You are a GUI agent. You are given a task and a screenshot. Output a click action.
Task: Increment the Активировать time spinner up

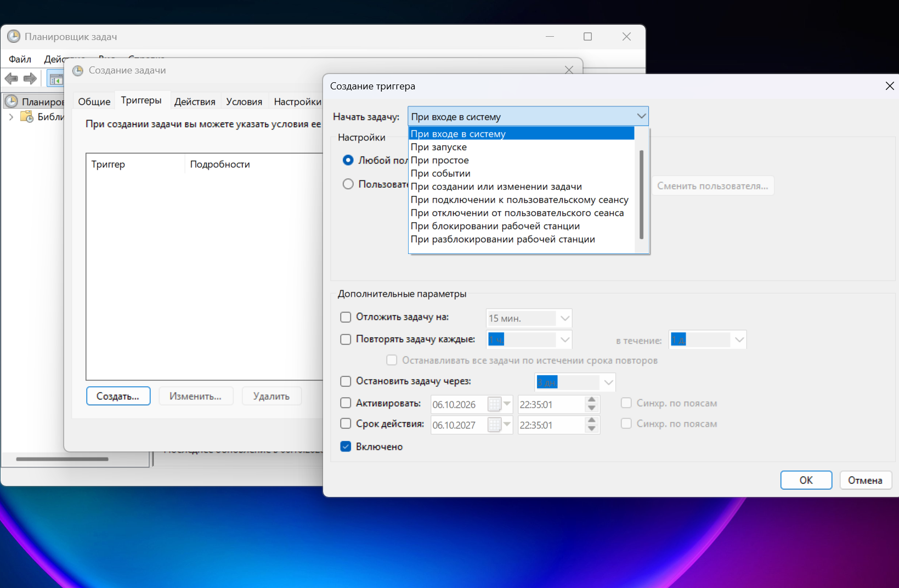[x=591, y=400]
